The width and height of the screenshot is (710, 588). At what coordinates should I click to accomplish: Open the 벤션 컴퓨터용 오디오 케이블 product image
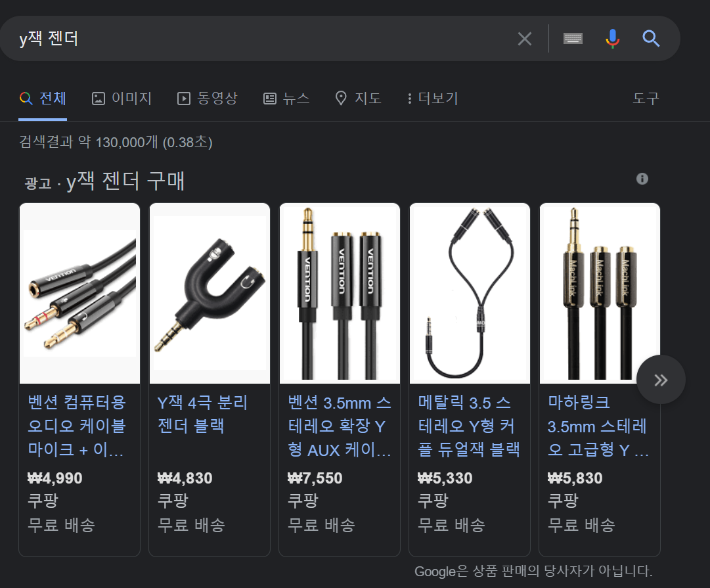click(79, 294)
